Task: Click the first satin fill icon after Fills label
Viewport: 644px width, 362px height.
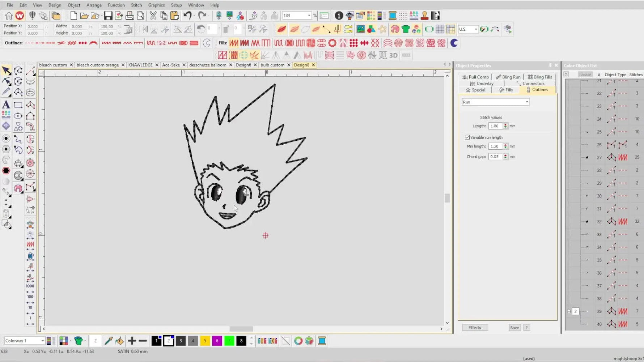Action: point(234,43)
